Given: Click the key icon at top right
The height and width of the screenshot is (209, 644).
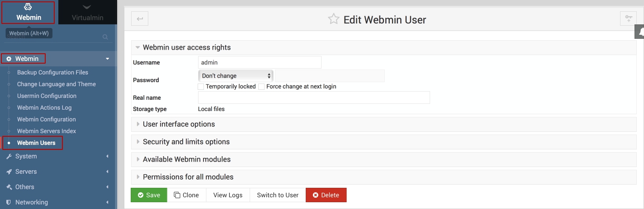Looking at the screenshot, I should 628,19.
